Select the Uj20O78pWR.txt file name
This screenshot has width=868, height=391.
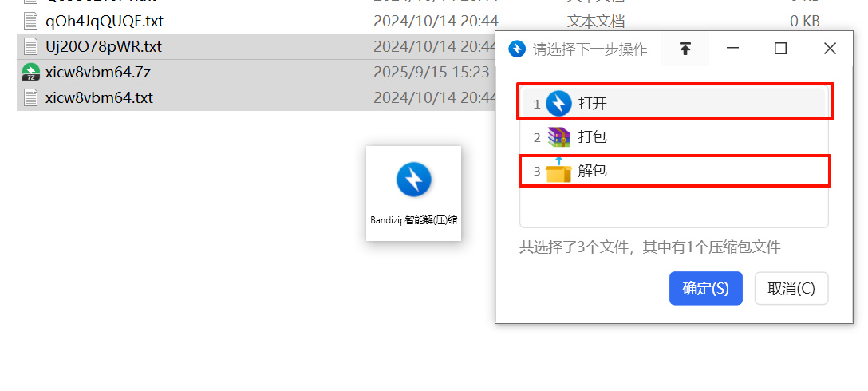104,46
